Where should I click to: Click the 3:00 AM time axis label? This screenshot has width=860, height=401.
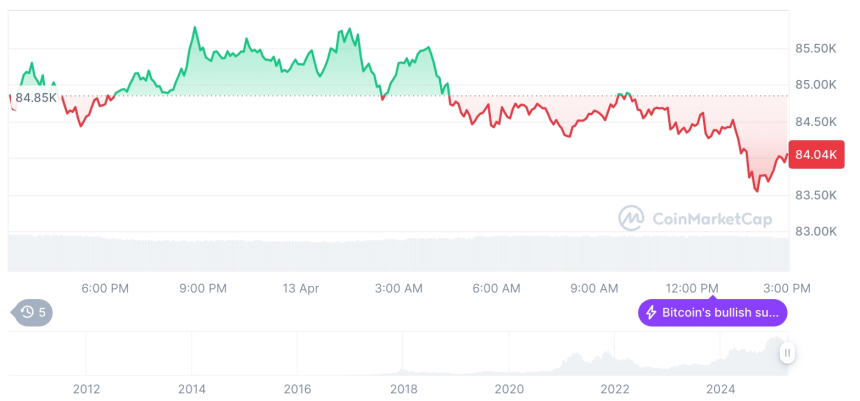pyautogui.click(x=399, y=288)
